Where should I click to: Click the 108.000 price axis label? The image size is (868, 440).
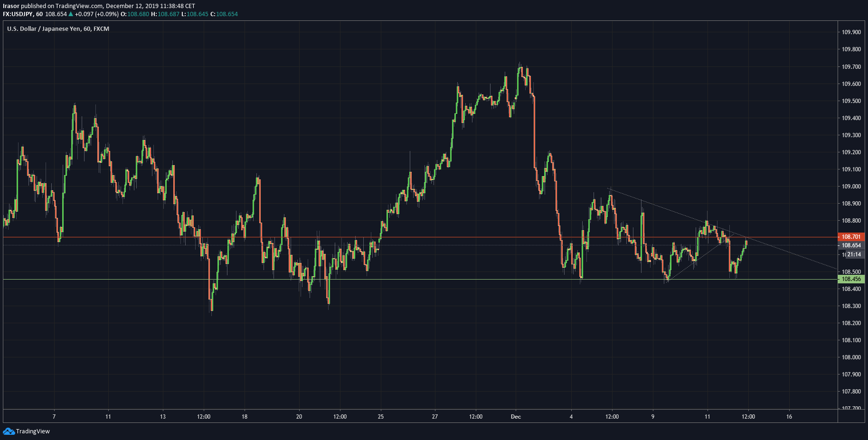pyautogui.click(x=851, y=357)
